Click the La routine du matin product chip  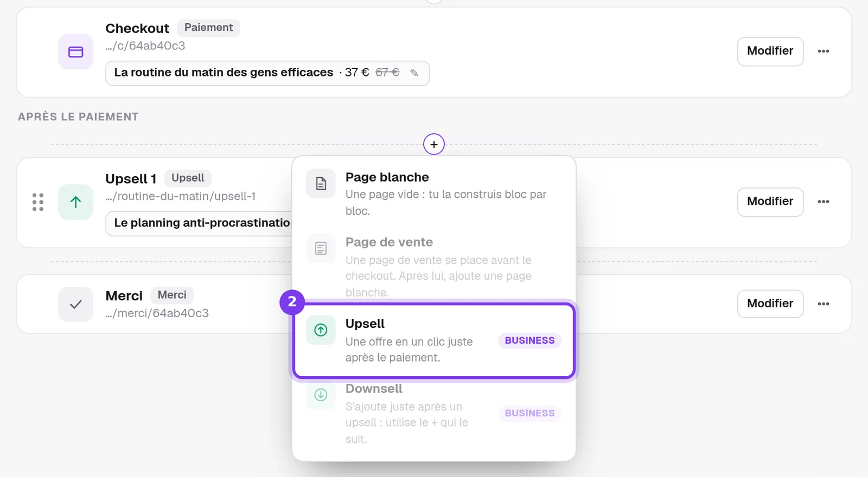267,73
